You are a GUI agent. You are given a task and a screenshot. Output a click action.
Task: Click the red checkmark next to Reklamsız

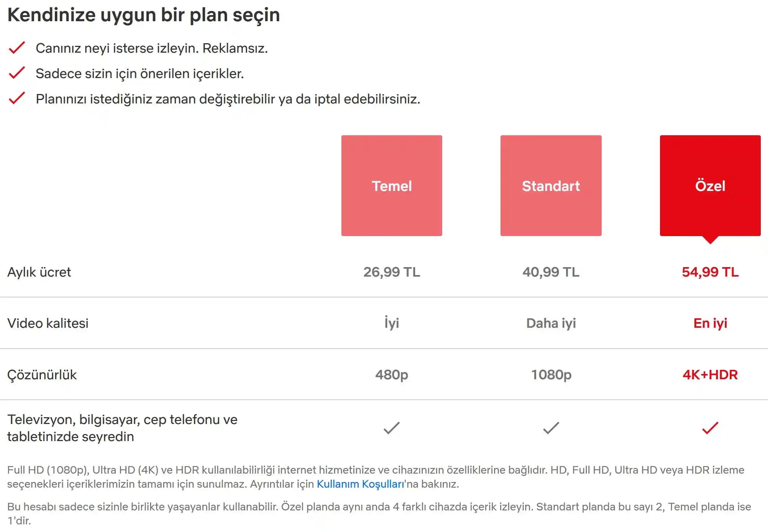[17, 47]
